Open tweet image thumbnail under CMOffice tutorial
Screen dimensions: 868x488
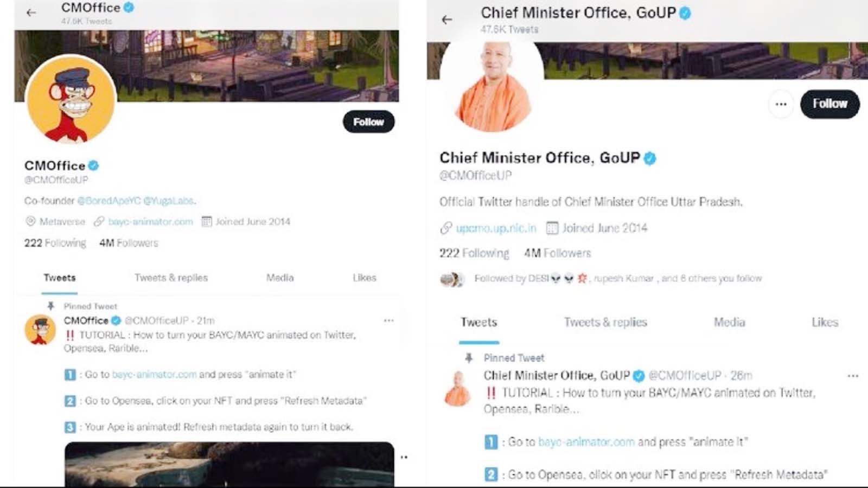[229, 464]
